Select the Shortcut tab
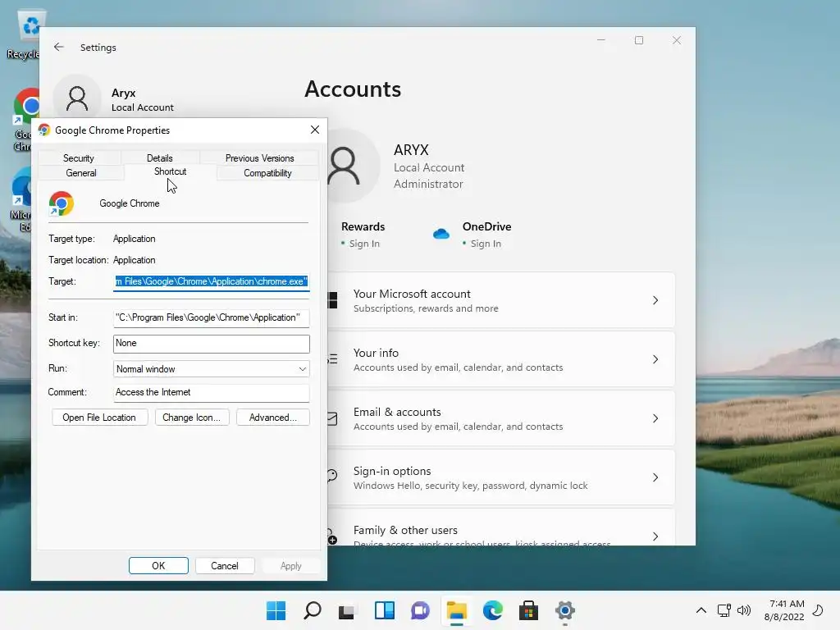840x630 pixels. (171, 171)
